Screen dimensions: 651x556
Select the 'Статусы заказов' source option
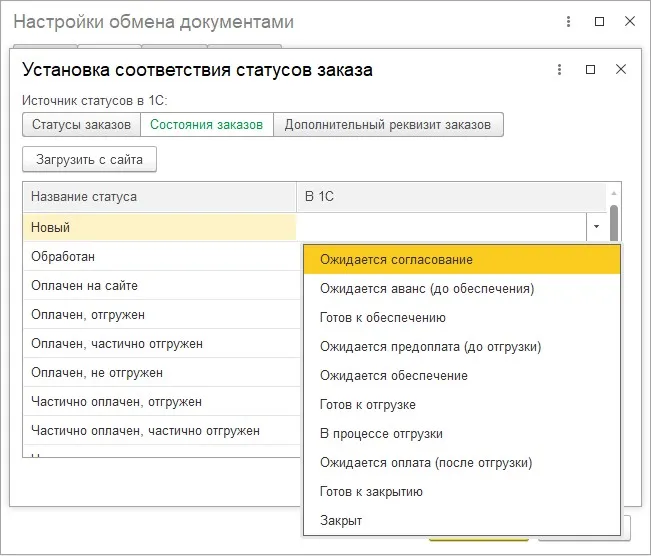[81, 125]
